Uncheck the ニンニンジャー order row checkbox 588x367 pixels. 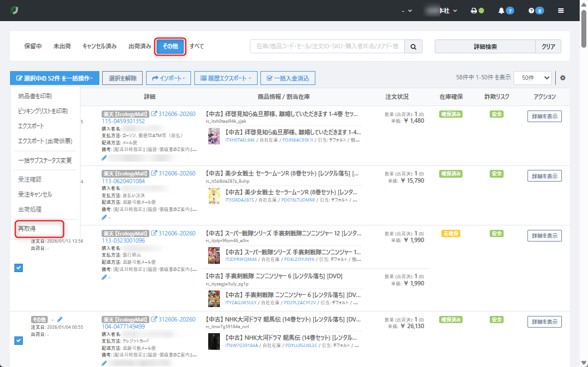[19, 268]
